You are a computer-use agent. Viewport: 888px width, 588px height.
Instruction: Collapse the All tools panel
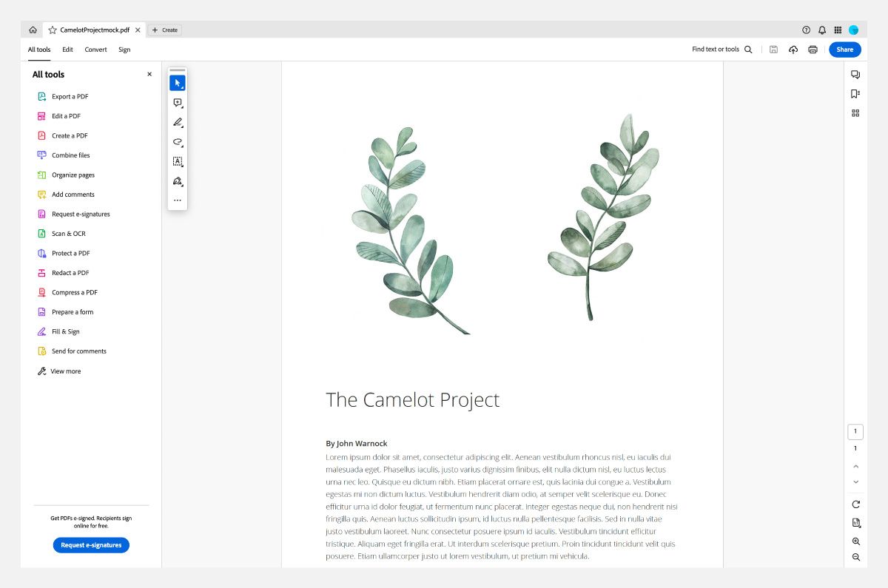(x=149, y=74)
